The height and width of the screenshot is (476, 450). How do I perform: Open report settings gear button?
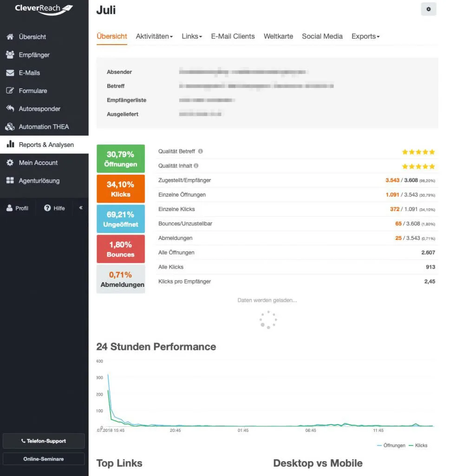click(x=429, y=9)
